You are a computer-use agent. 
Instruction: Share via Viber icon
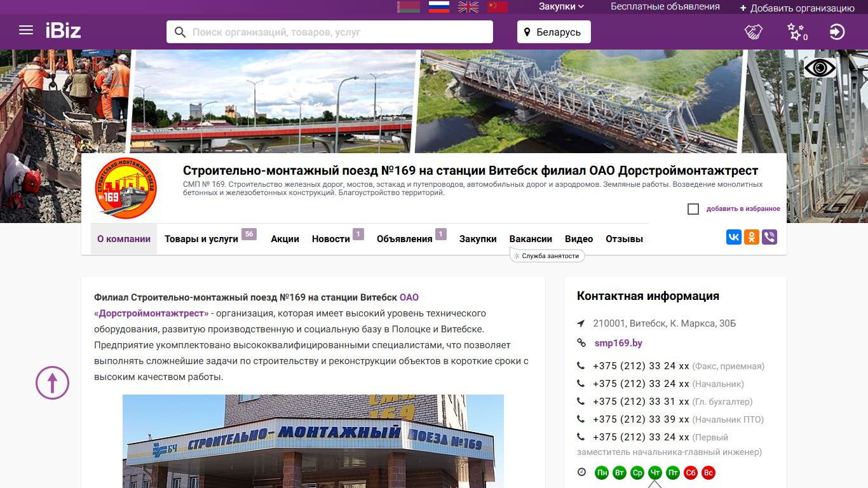click(x=770, y=238)
